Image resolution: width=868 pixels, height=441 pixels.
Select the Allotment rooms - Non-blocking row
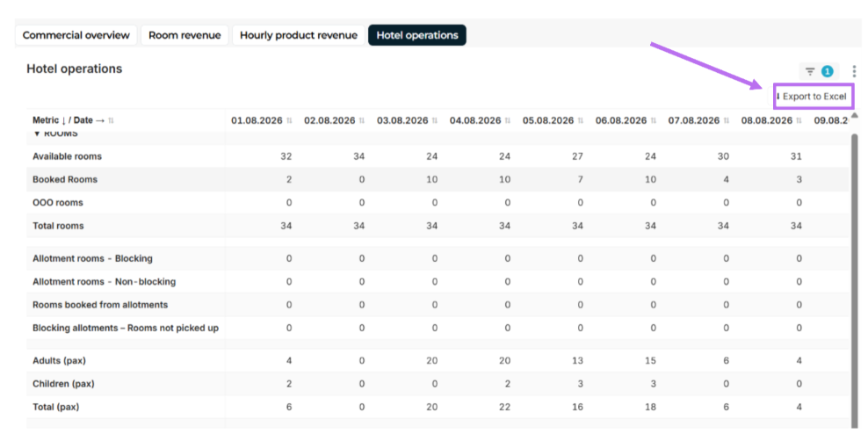[x=104, y=282]
